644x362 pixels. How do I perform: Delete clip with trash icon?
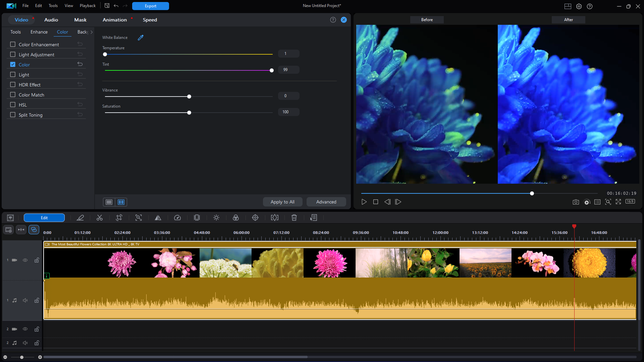point(294,218)
